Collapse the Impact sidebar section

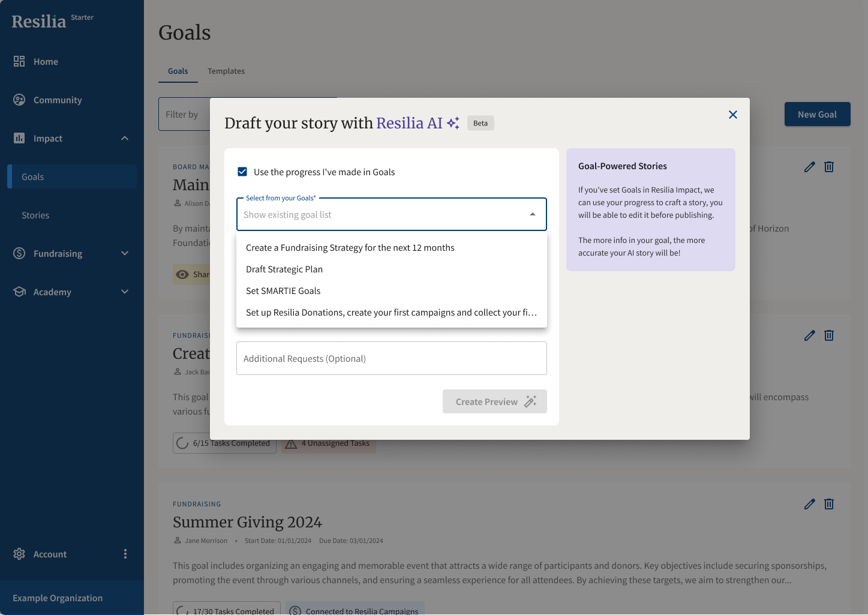(125, 138)
